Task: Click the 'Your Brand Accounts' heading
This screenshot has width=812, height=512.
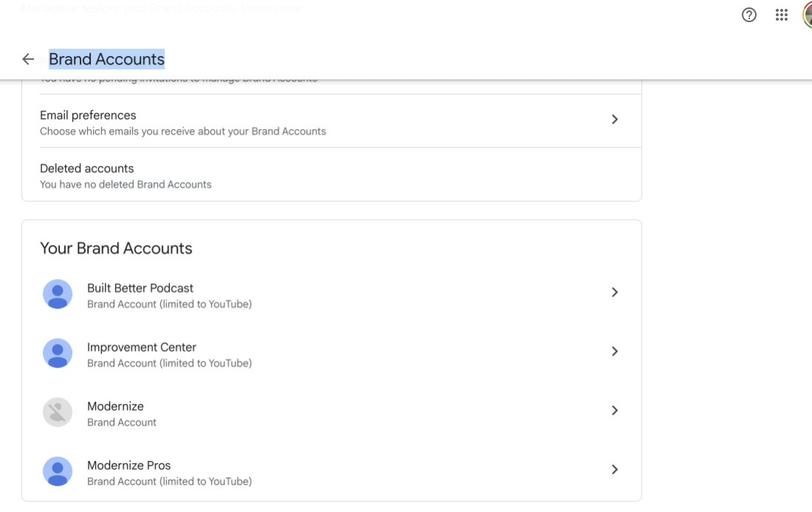Action: tap(116, 249)
